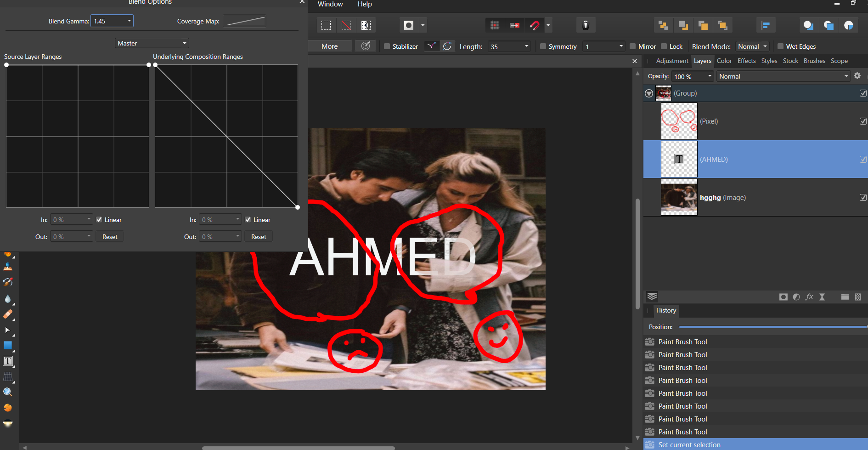Open Quick Mask options dropdown arrow

tap(423, 25)
